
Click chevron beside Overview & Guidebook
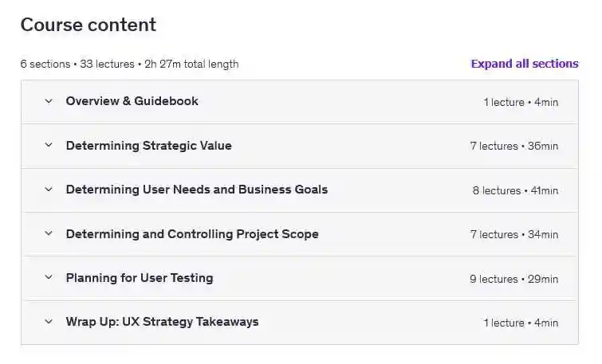click(x=49, y=101)
